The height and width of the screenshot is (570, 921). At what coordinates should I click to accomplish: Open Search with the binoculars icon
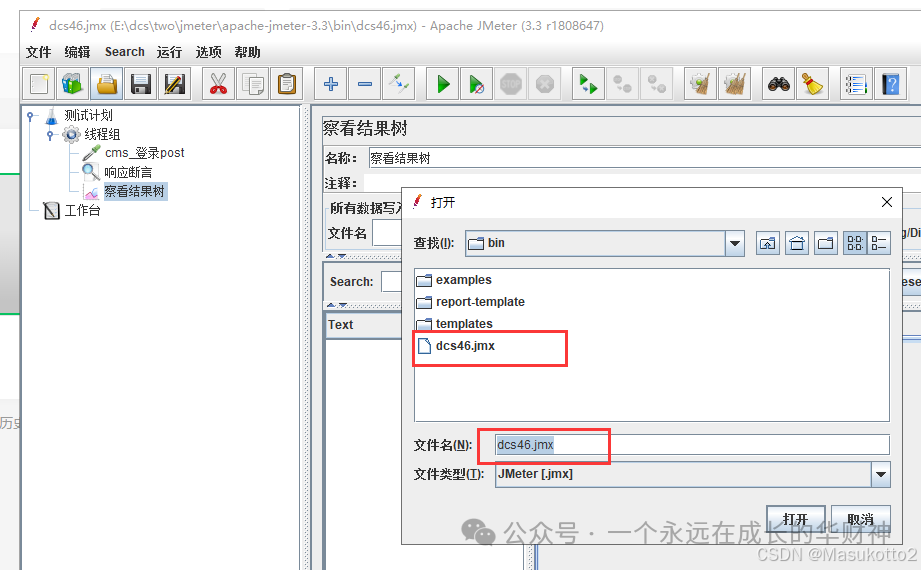coord(779,84)
